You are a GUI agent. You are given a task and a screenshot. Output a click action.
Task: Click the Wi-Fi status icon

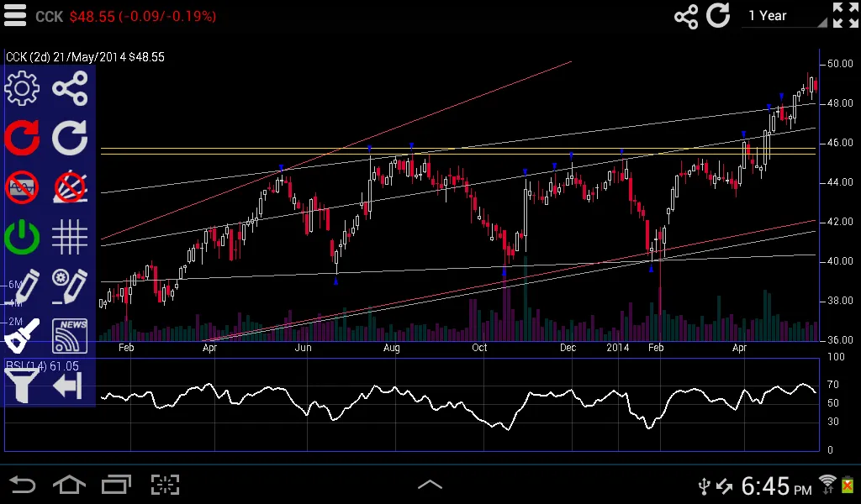coord(827,484)
